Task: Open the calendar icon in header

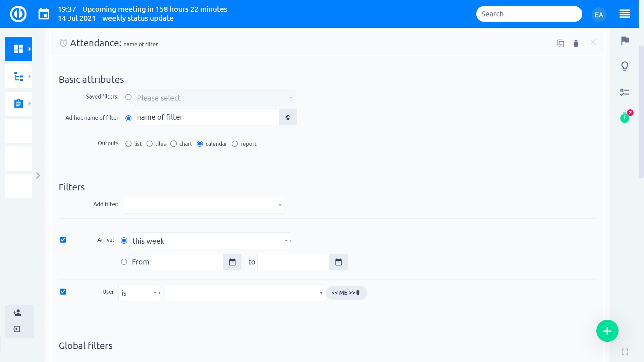Action: (44, 14)
